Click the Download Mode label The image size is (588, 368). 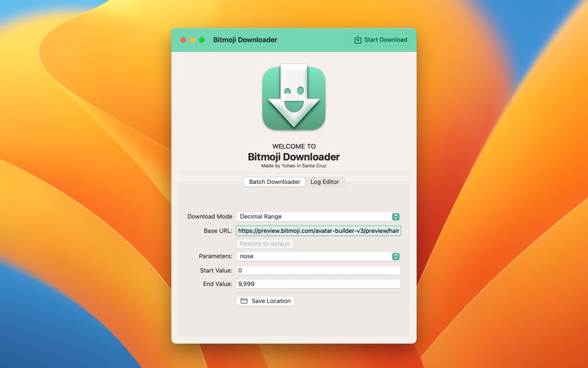pos(210,217)
